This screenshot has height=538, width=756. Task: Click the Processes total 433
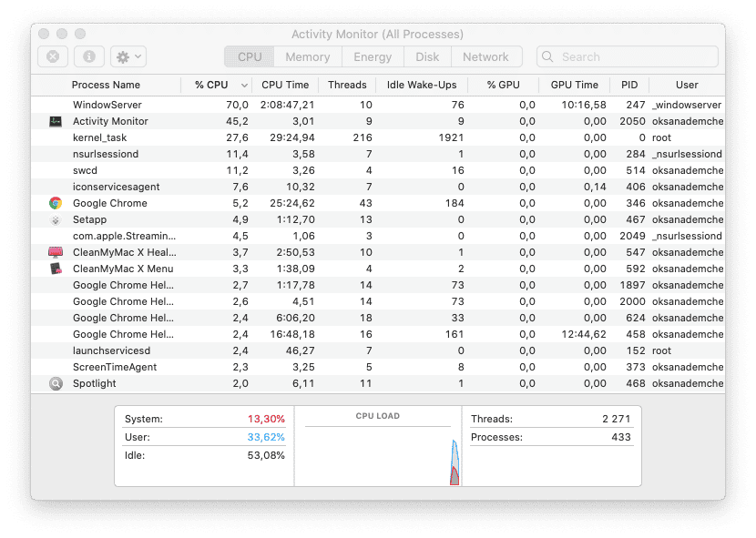coord(621,437)
